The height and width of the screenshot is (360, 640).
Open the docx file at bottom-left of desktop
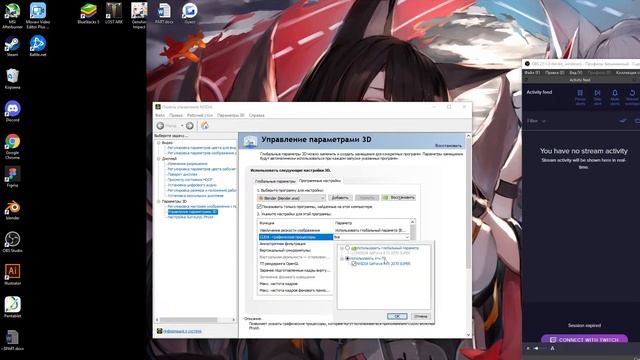pos(12,341)
